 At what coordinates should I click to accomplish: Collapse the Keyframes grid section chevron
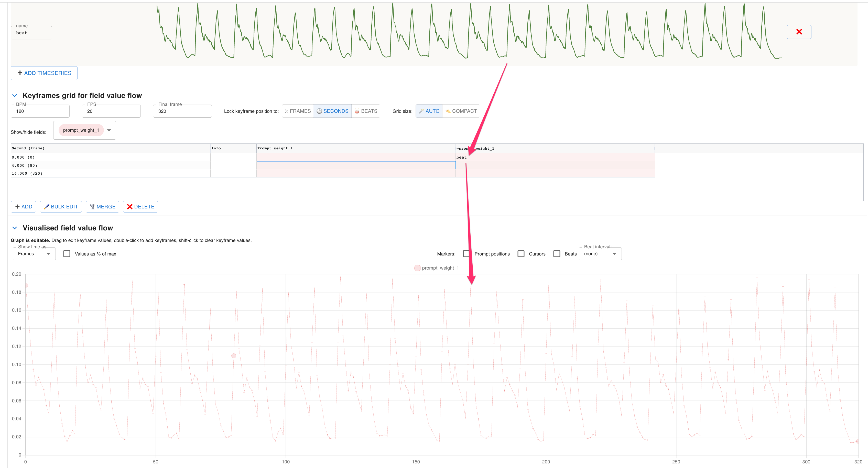15,96
